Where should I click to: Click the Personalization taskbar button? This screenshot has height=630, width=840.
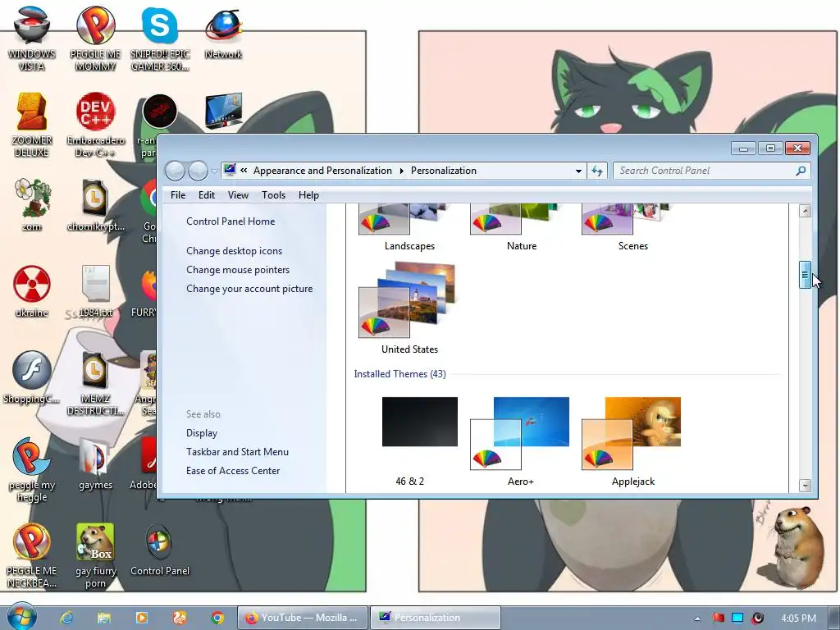pos(435,618)
